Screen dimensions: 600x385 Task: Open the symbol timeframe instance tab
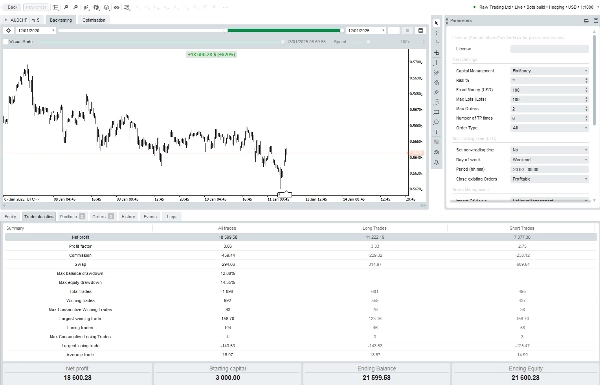tap(23, 20)
